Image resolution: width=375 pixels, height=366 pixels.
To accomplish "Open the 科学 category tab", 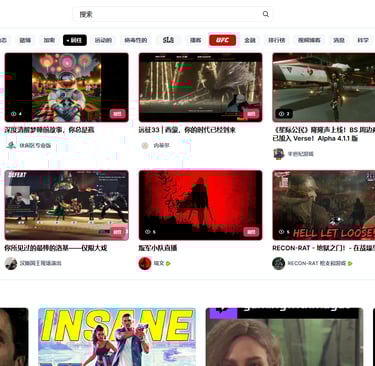I will pyautogui.click(x=363, y=40).
